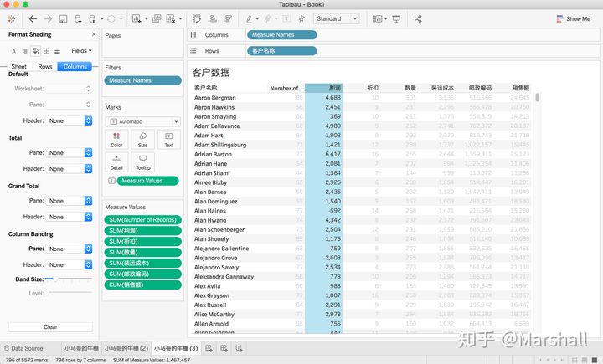Viewport: 603px width, 364px height.
Task: Click the Measure Names pill in Columns
Action: click(x=282, y=35)
